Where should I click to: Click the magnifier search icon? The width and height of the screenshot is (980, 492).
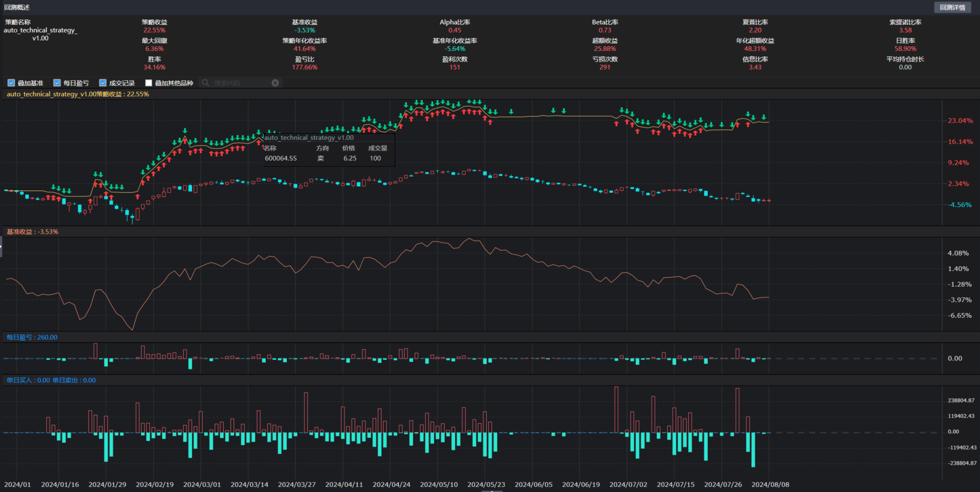coord(206,83)
